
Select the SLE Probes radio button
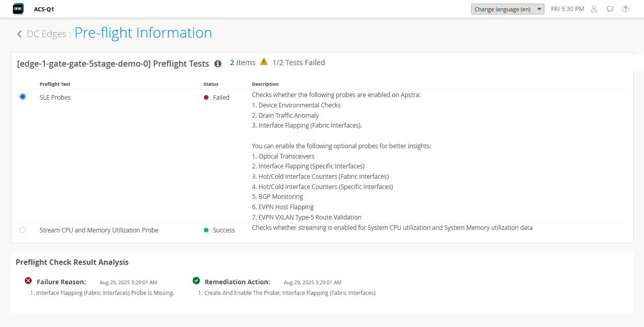(23, 97)
